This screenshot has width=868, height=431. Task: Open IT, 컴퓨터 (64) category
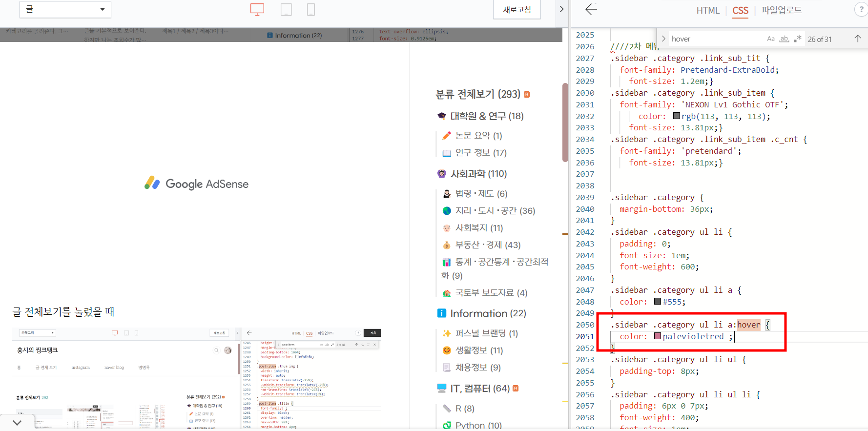tap(480, 389)
